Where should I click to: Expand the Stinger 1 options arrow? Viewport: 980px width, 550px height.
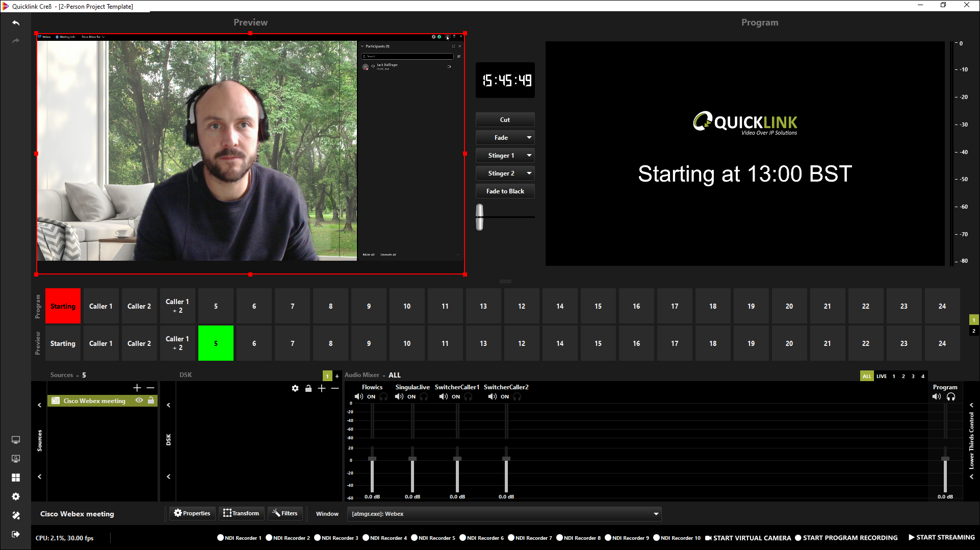point(529,156)
